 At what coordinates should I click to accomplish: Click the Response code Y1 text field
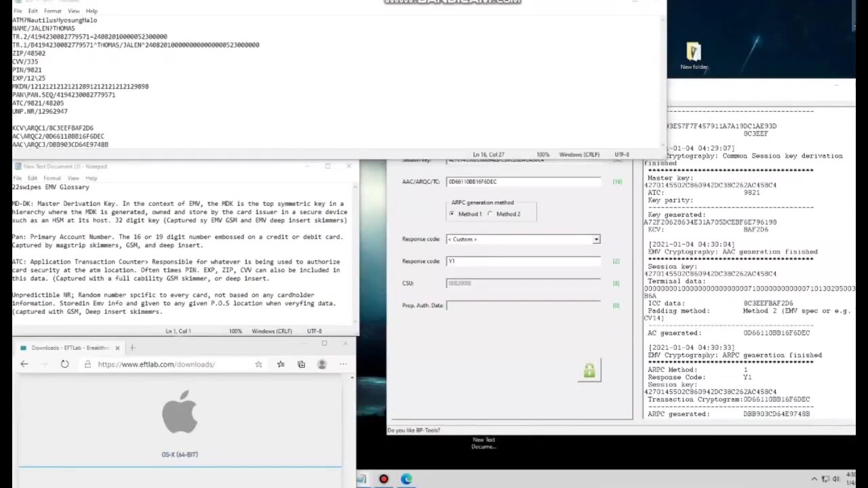[x=523, y=261]
